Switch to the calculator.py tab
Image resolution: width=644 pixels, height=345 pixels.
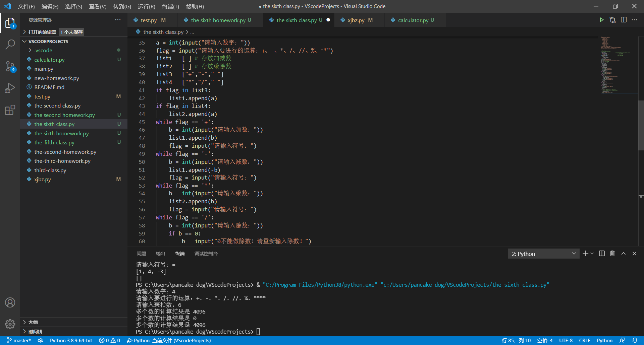pos(413,20)
